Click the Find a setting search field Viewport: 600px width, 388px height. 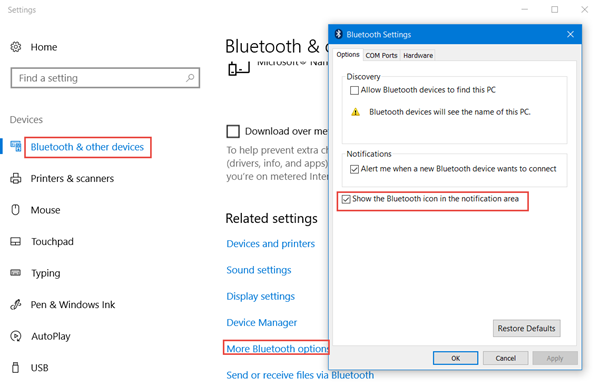coord(105,78)
